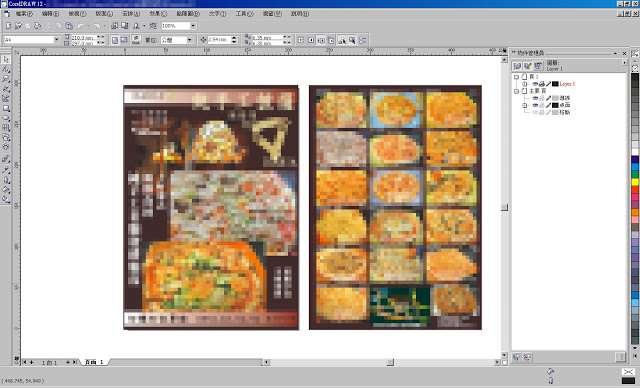Select the Ellipse tool
This screenshot has height=388, width=640.
pos(6,118)
